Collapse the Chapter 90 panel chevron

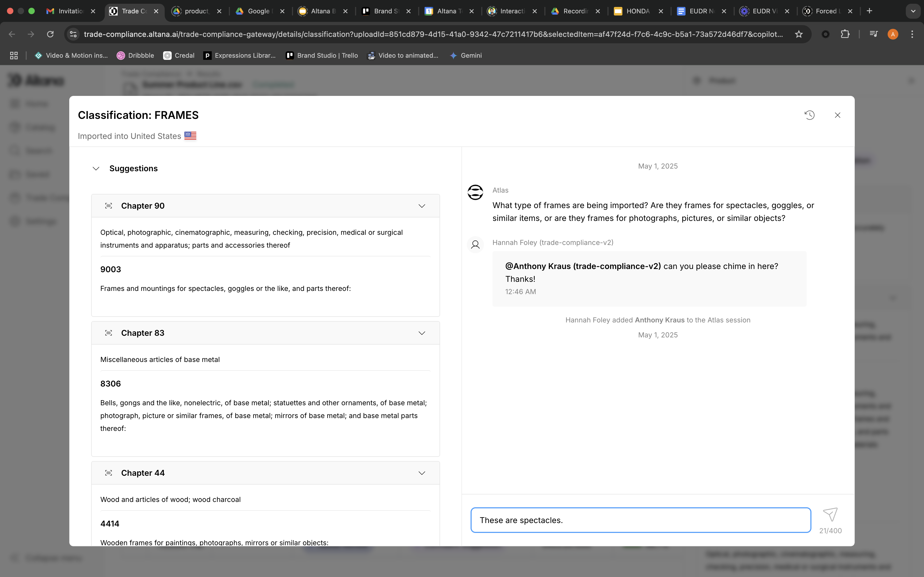[422, 206]
